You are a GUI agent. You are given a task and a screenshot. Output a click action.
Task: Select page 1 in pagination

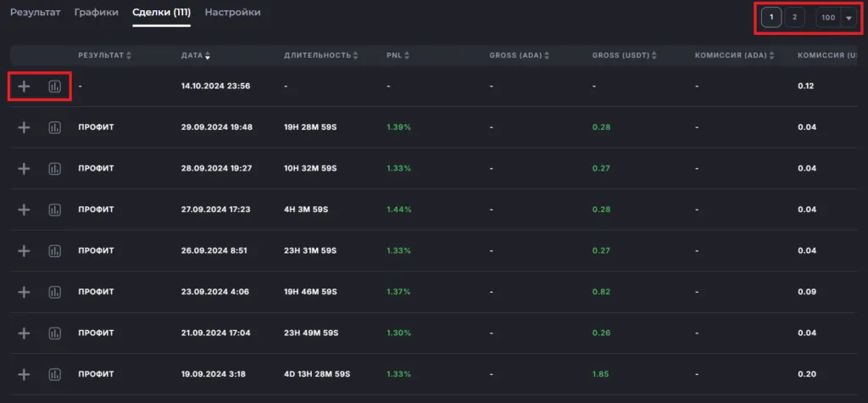[x=771, y=18]
